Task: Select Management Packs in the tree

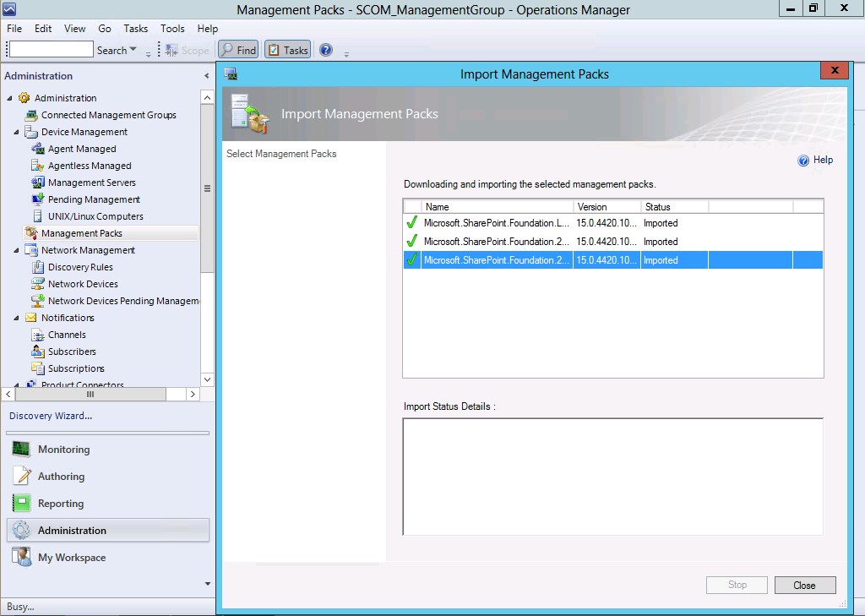Action: coord(82,233)
